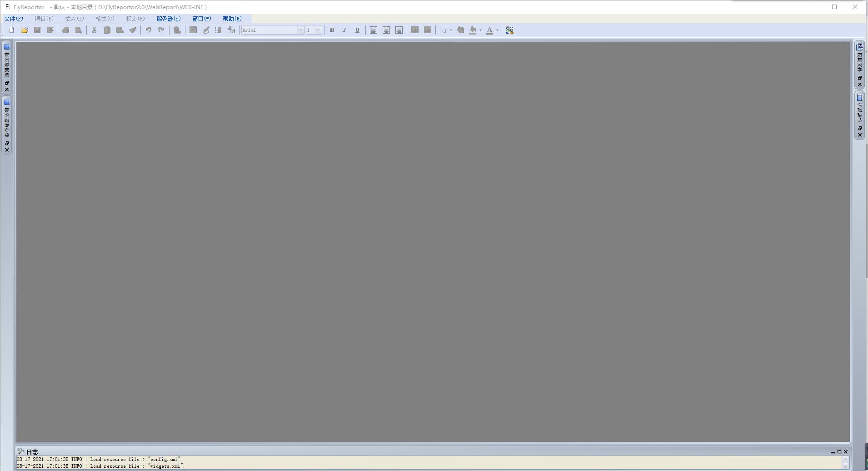Toggle italic formatting button

click(344, 30)
